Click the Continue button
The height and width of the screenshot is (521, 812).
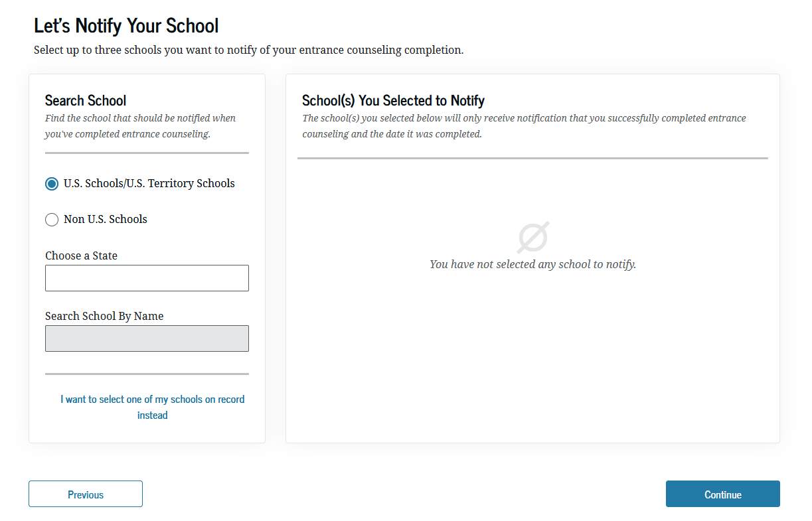(x=722, y=494)
